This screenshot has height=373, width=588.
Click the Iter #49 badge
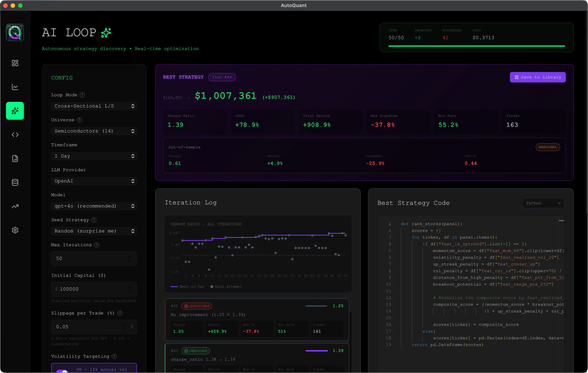222,77
